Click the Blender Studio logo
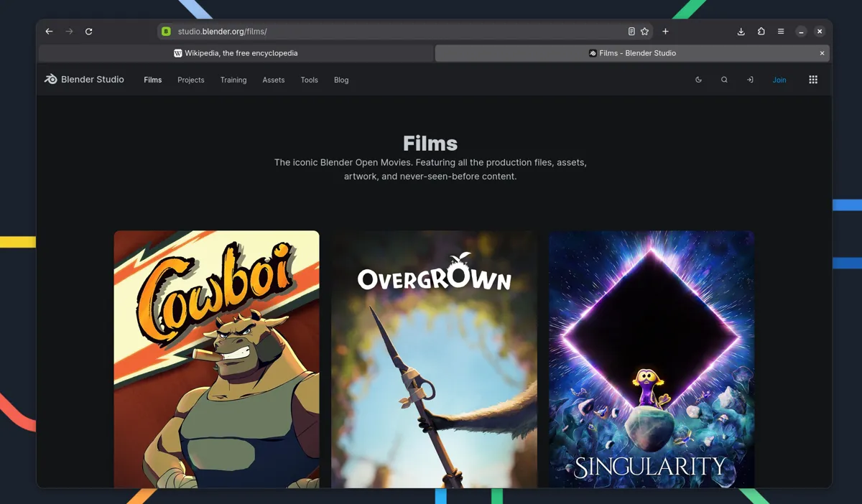Viewport: 862px width, 504px height. (x=84, y=80)
